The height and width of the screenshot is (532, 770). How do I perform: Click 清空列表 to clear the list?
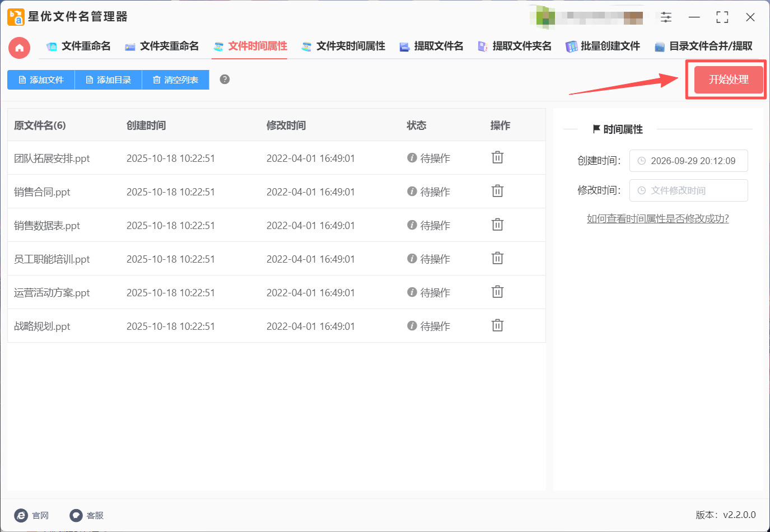(x=175, y=80)
